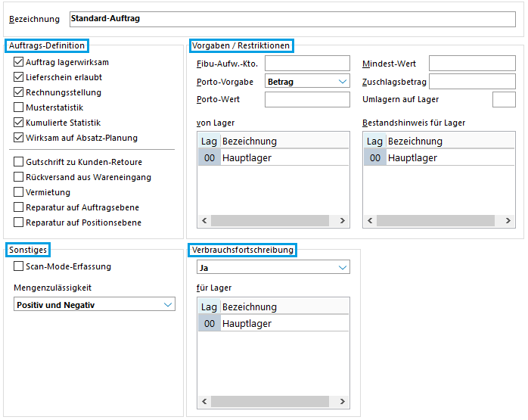Toggle Lieferschein erlaubt checkbox
This screenshot has width=528, height=420.
click(x=19, y=77)
